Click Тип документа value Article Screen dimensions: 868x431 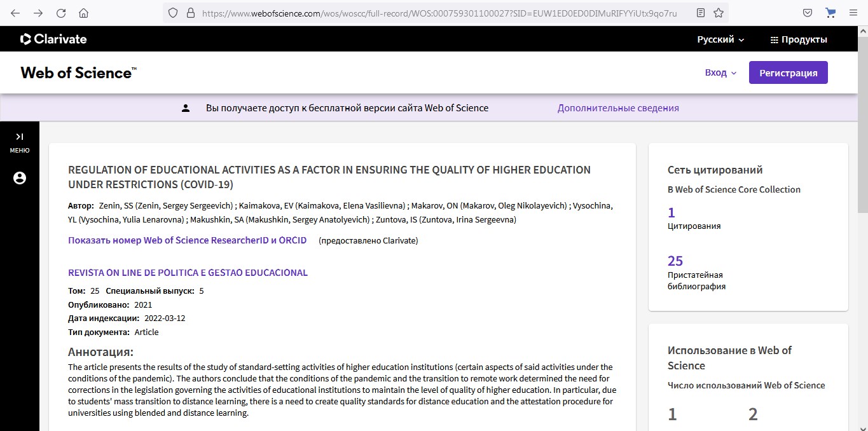click(x=147, y=332)
